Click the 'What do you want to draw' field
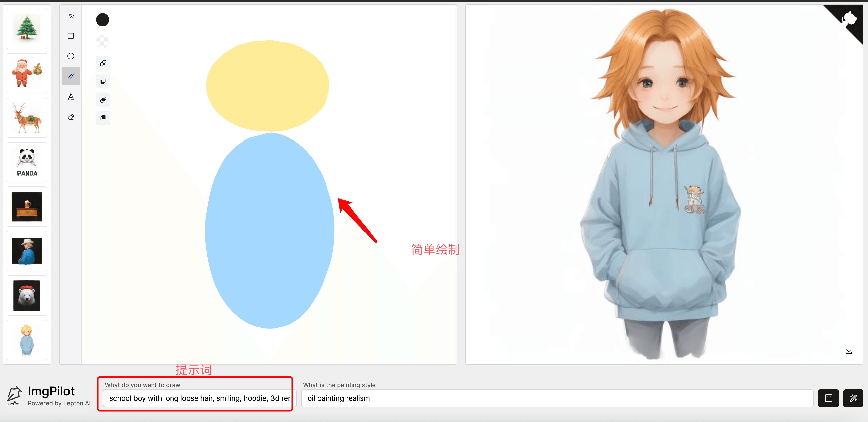 tap(199, 398)
